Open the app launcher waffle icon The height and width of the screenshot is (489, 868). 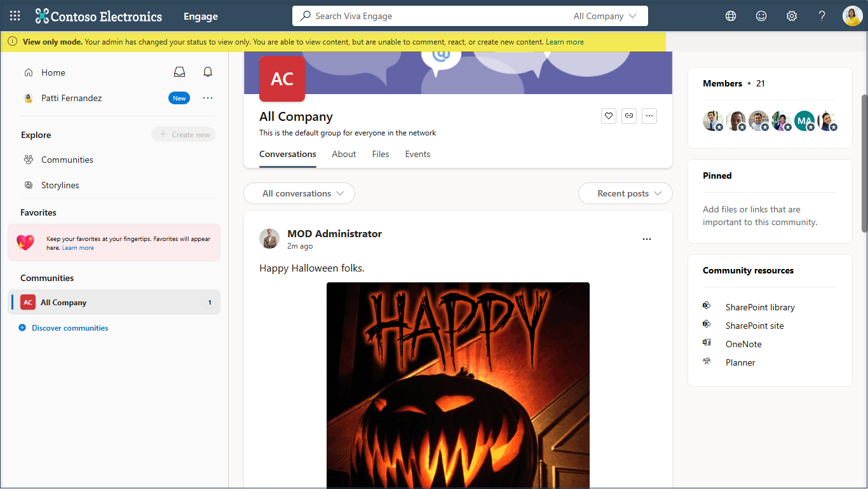pyautogui.click(x=14, y=15)
